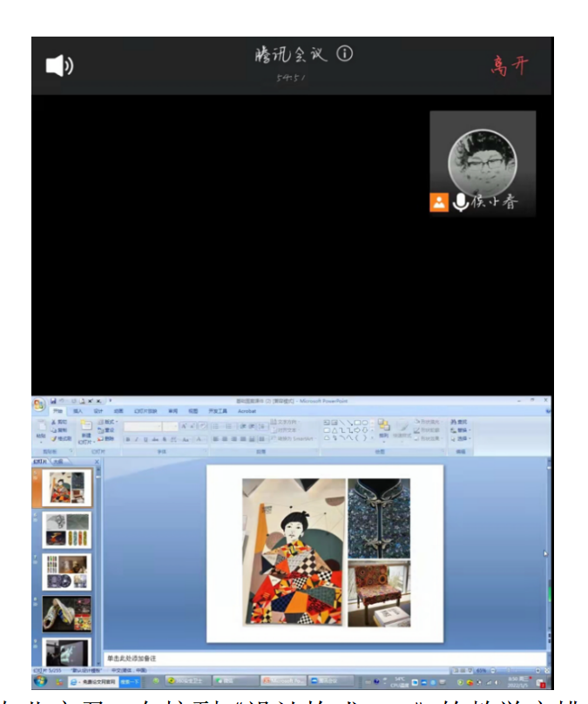Viewport: 588px width, 704px height.
Task: Open the Acrobat ribbon tab
Action: 246,410
